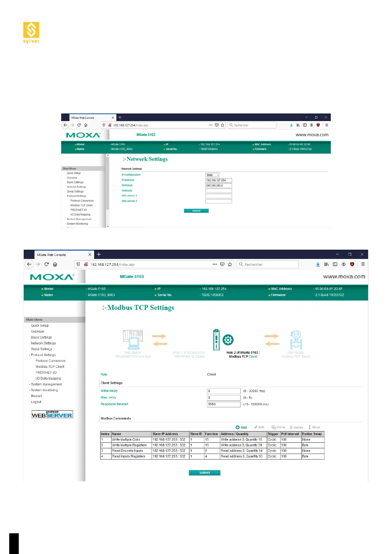The height and width of the screenshot is (554, 392).
Task: Select Write Multiple Registers table row
Action: (212, 445)
